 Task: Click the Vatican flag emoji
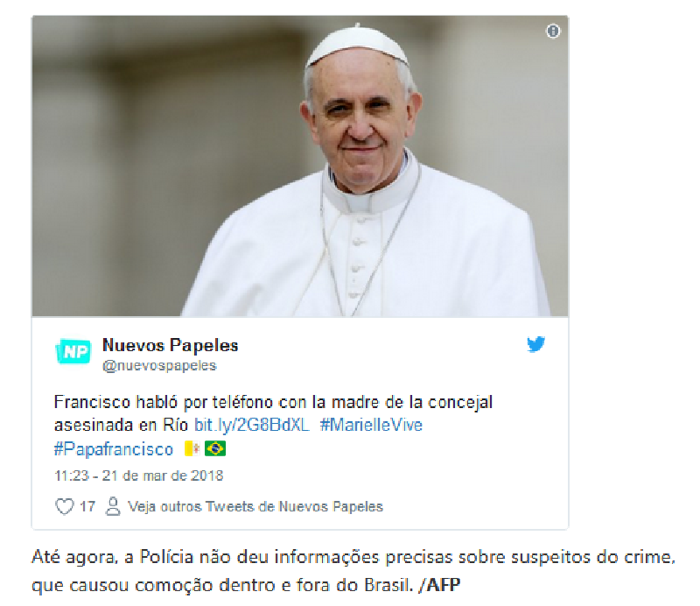[192, 448]
